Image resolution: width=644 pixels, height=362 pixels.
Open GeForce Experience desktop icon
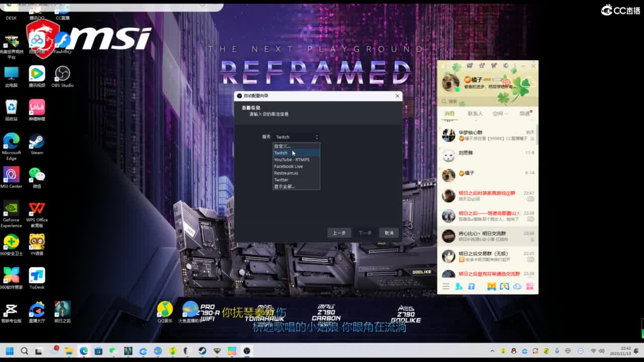pos(11,214)
